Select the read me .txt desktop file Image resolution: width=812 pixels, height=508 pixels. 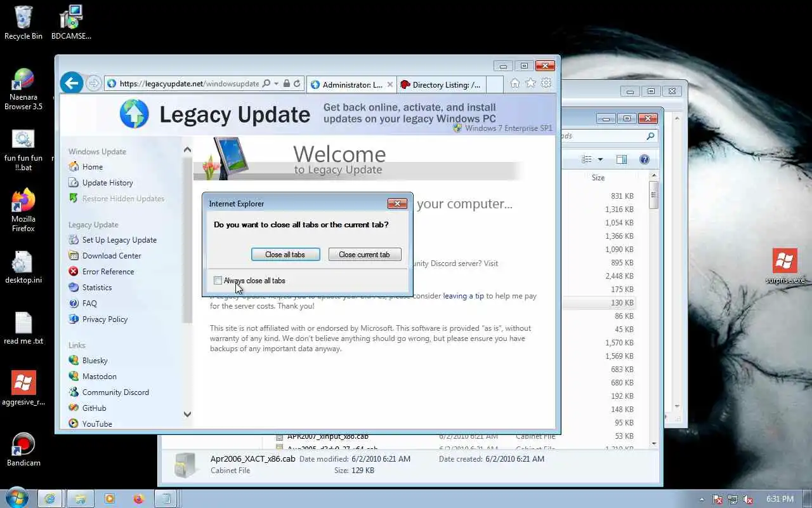23,328
